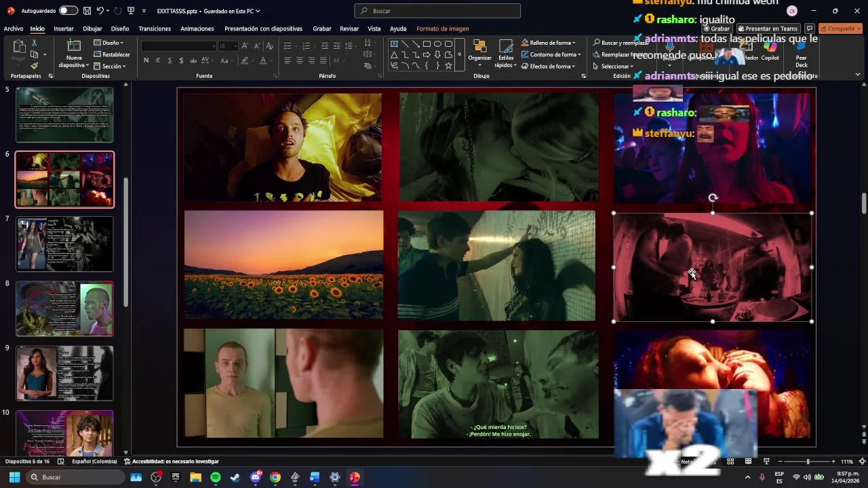Open the Pear Deck add-in
Image resolution: width=868 pixels, height=488 pixels.
click(x=802, y=54)
